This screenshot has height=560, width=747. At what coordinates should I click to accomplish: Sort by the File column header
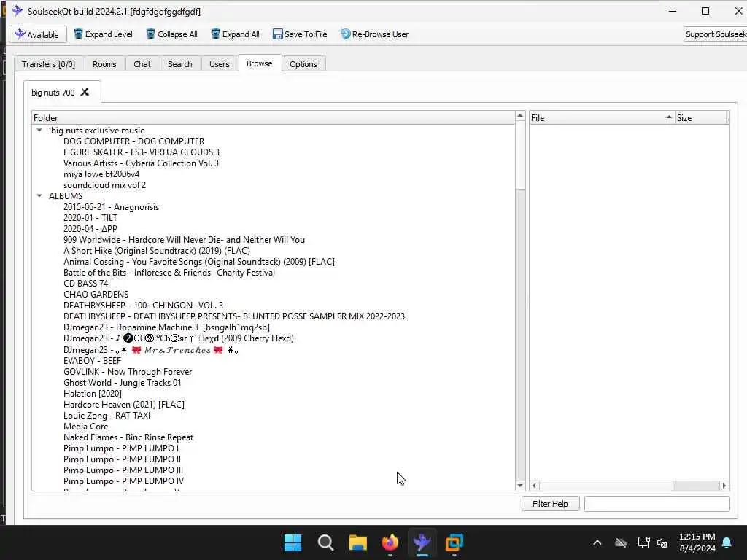click(602, 117)
